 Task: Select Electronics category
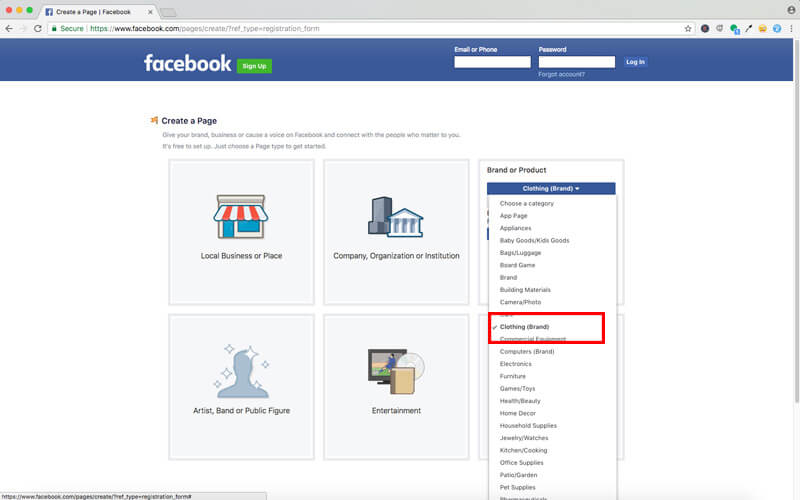515,364
